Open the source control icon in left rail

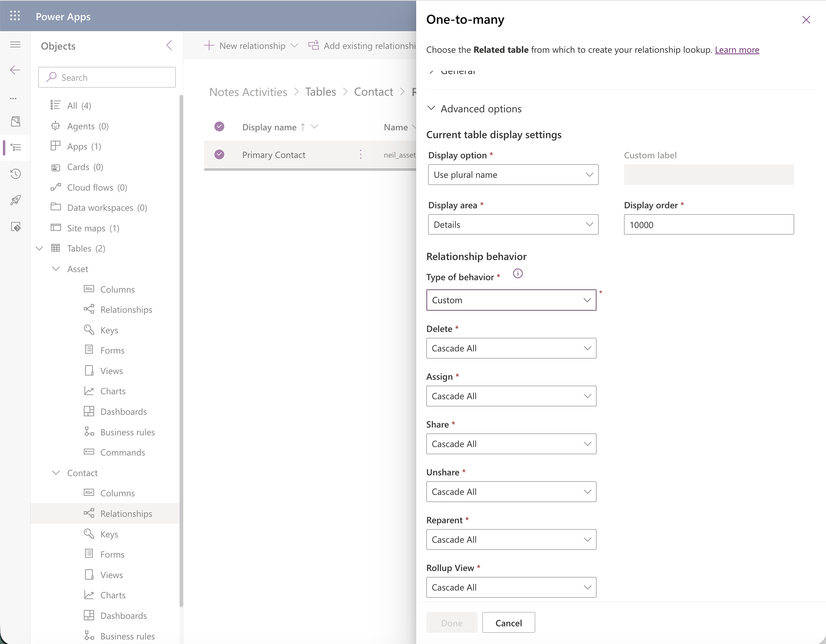point(16,227)
